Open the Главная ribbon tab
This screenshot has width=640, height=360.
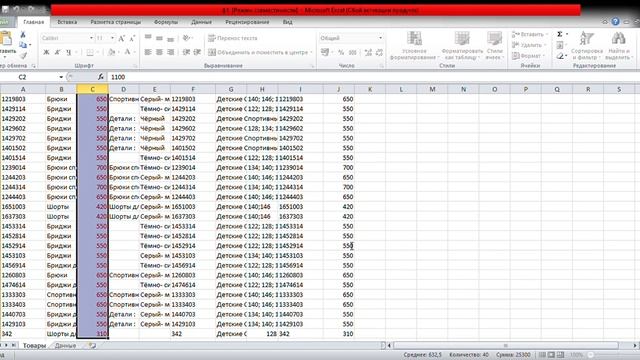(x=33, y=22)
